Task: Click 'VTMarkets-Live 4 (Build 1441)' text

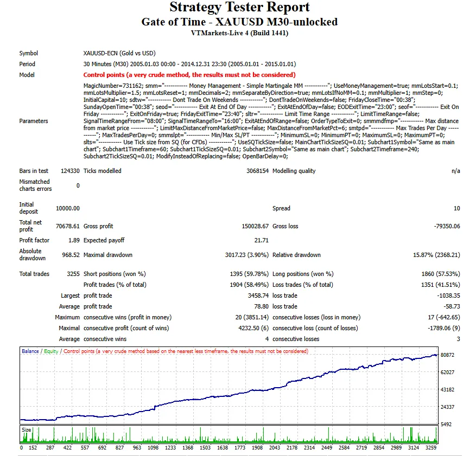Action: pyautogui.click(x=239, y=33)
